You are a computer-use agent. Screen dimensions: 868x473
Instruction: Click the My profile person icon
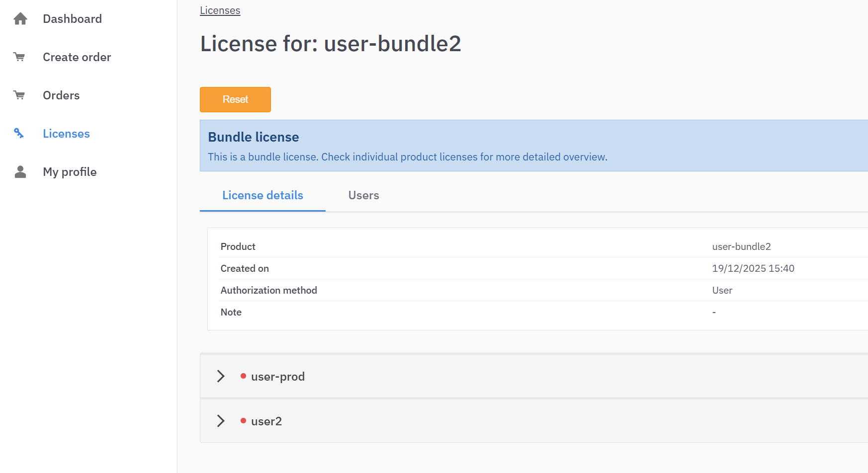[x=20, y=172]
